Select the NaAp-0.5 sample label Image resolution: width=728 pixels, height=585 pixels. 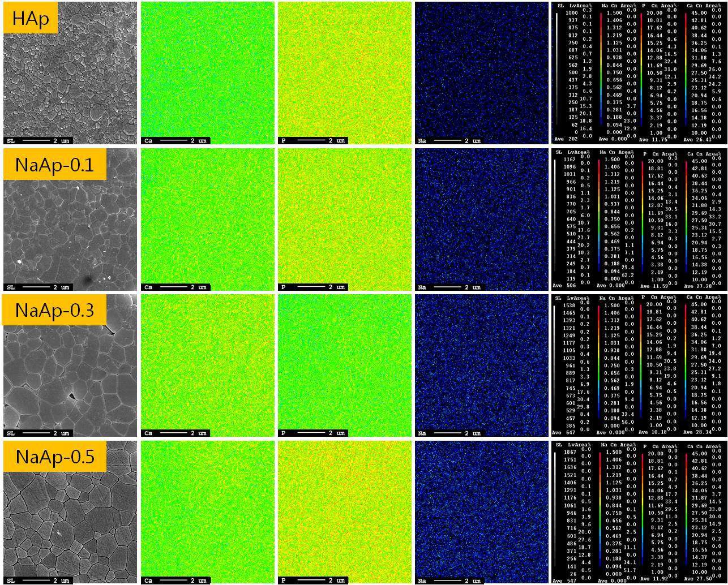[x=54, y=455]
